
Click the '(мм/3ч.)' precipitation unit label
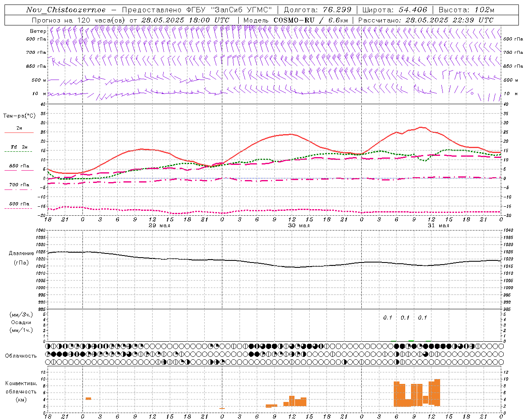[21, 315]
